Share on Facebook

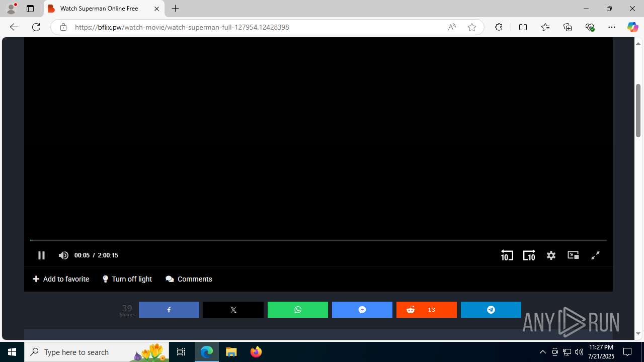(169, 310)
